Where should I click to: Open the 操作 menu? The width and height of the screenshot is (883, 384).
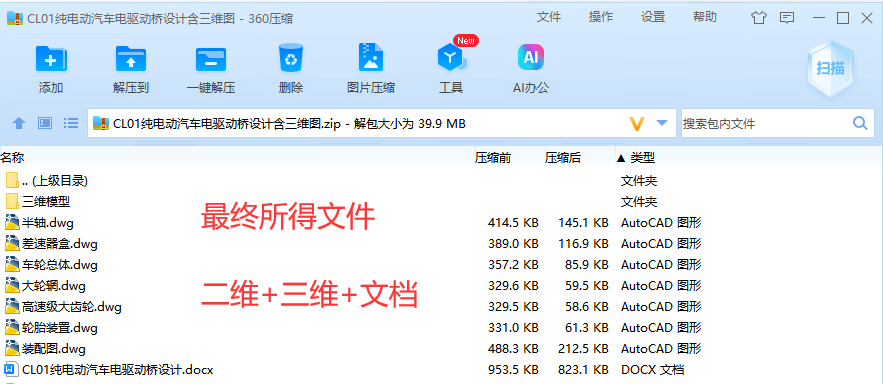(x=601, y=17)
